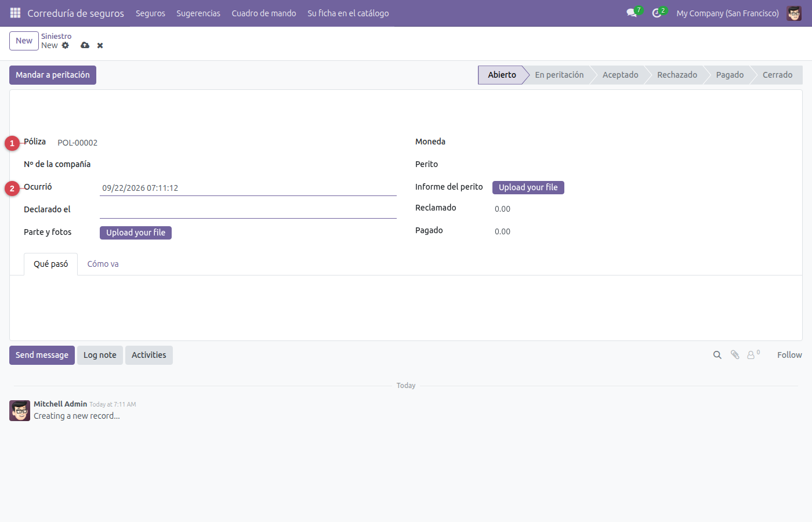Open Su ficha en el catálogo menu
This screenshot has width=812, height=522.
tap(348, 13)
